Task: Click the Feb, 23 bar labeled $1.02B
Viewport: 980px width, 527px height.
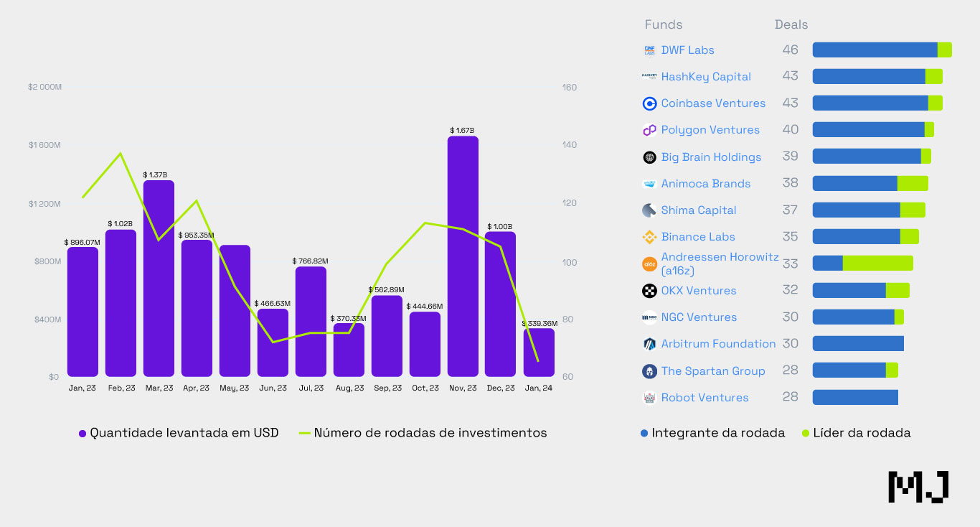Action: (121, 303)
